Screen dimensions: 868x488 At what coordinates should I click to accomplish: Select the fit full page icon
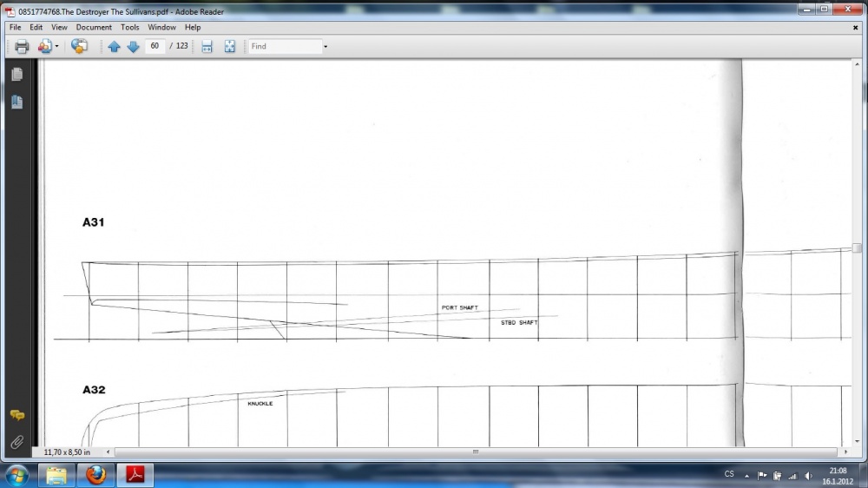click(230, 47)
